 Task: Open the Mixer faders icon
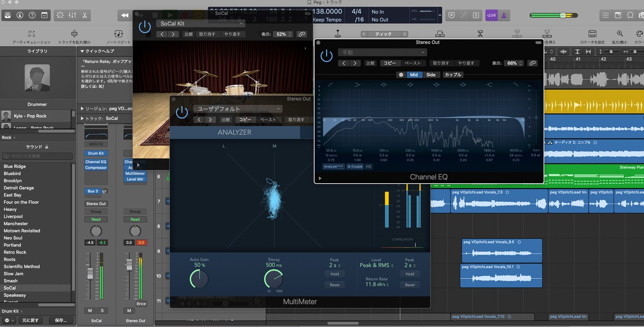pos(73,15)
